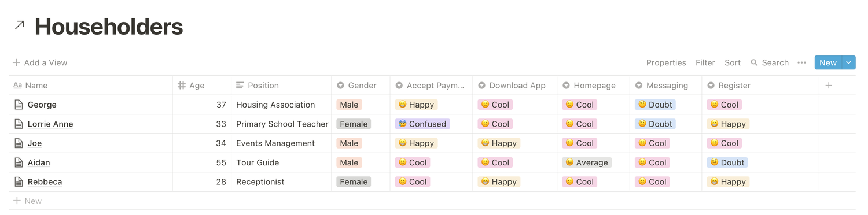868x215 pixels.
Task: Click the search magnifier icon
Action: (754, 62)
